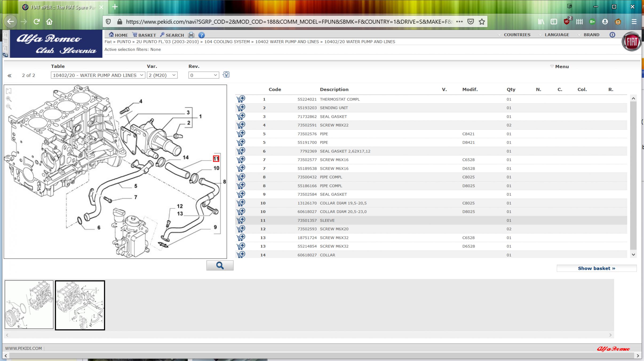Add SCREW M8X22 to basket

point(241,125)
